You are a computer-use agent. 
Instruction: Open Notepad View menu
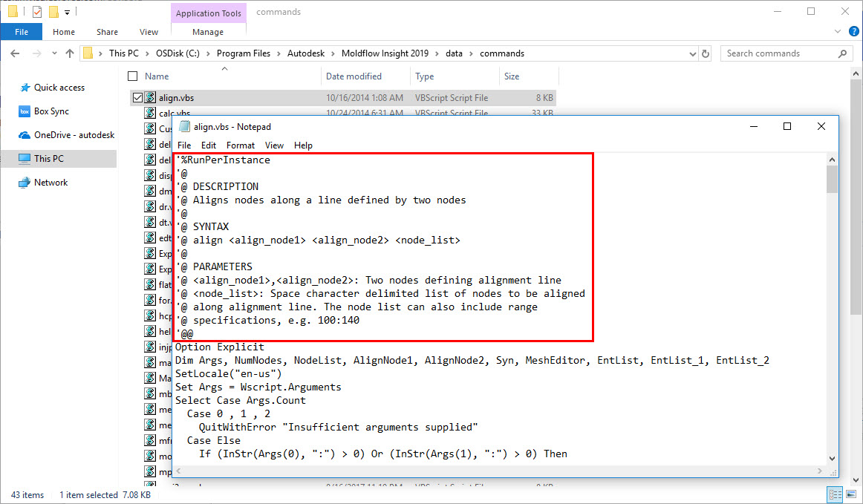click(274, 145)
